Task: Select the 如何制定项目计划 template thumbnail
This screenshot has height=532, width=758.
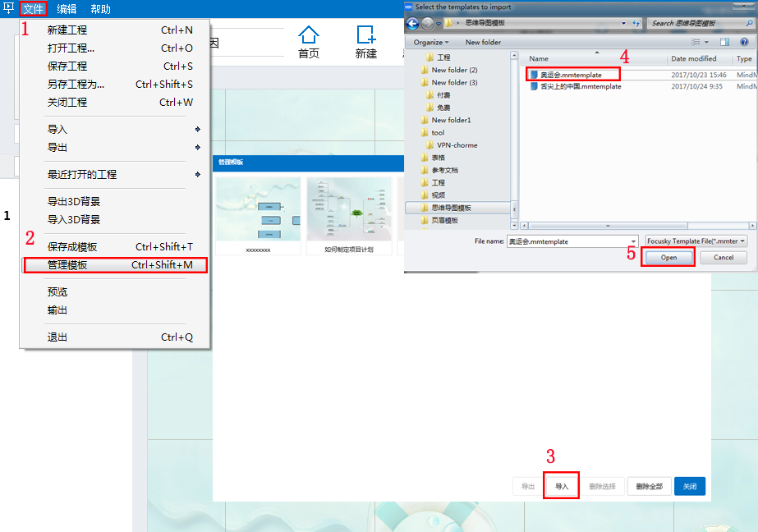Action: 348,210
